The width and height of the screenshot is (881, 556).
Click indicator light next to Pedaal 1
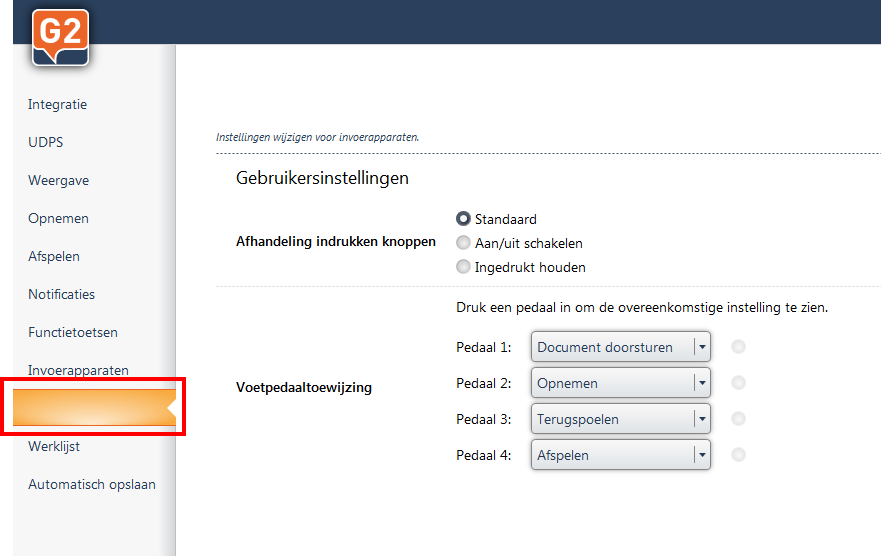(738, 347)
